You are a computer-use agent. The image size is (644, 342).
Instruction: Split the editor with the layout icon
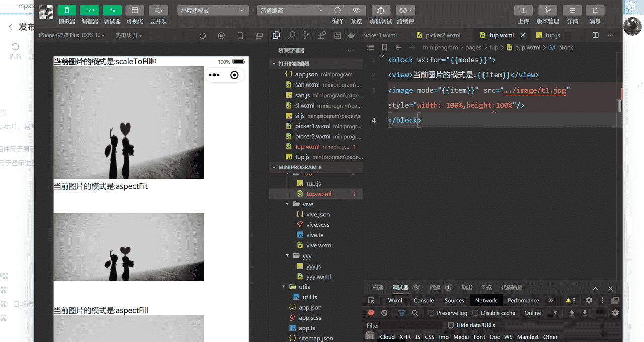point(595,35)
